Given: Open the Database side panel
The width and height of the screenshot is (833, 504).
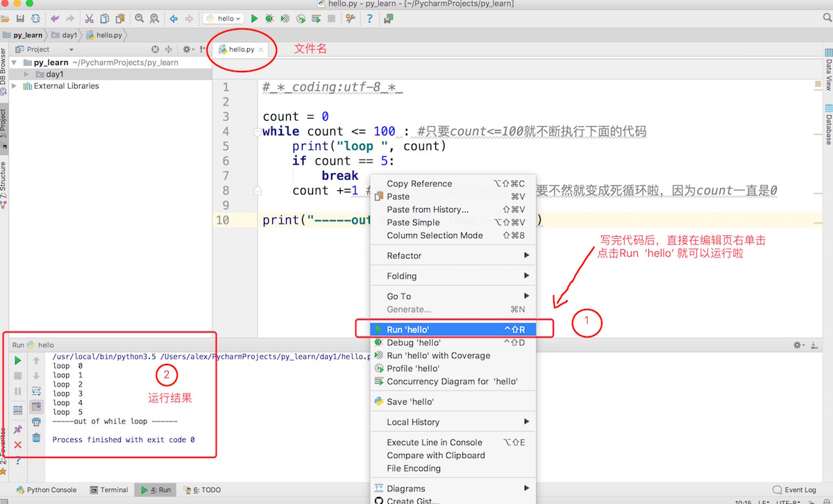Looking at the screenshot, I should pos(828,125).
